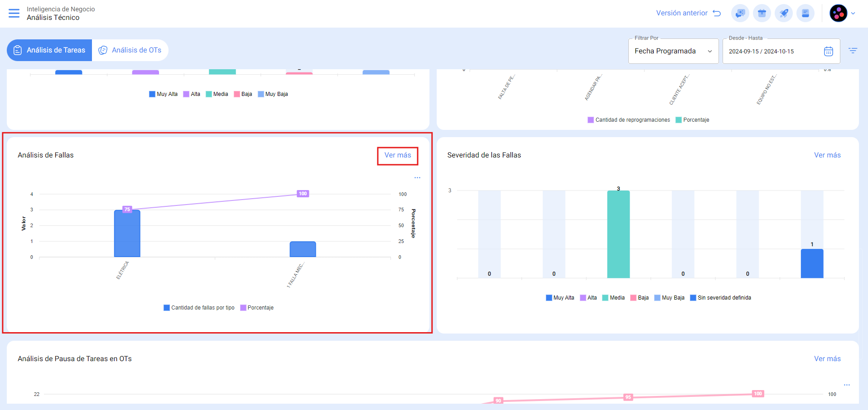Click the rocket icon in header
The width and height of the screenshot is (868, 410).
(x=783, y=13)
